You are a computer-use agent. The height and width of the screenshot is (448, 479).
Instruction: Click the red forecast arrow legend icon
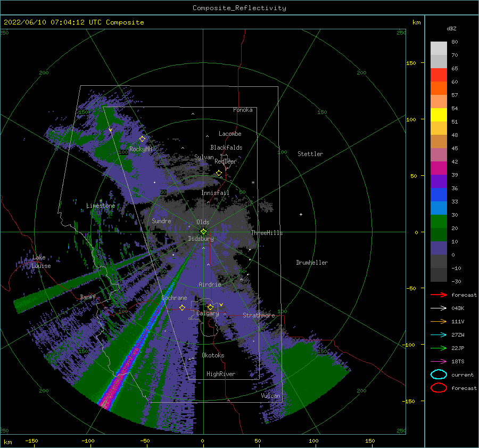(439, 295)
